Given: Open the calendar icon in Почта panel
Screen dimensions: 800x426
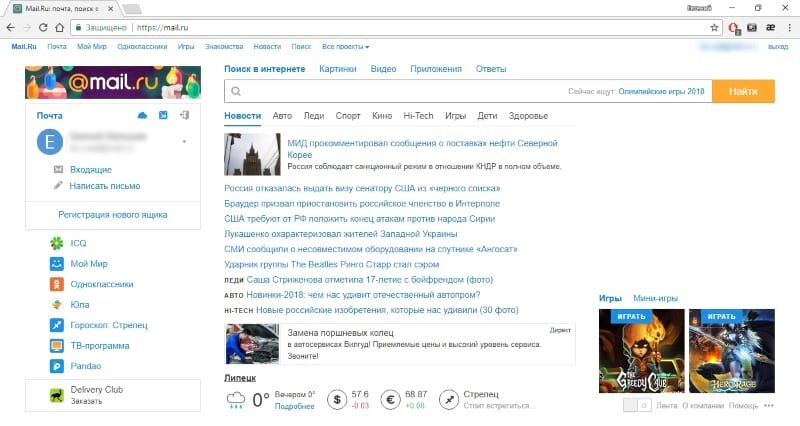Looking at the screenshot, I should point(163,115).
